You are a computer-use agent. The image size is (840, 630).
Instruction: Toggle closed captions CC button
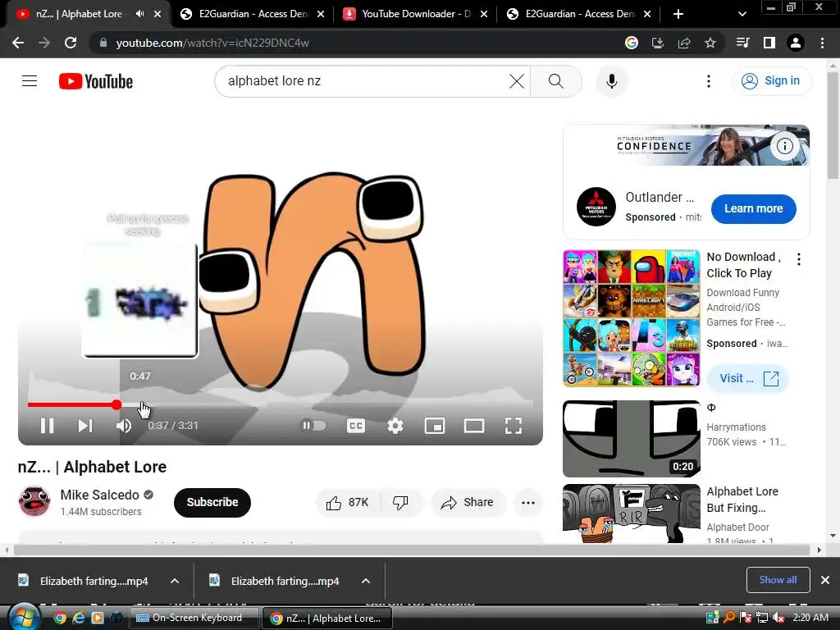[356, 426]
